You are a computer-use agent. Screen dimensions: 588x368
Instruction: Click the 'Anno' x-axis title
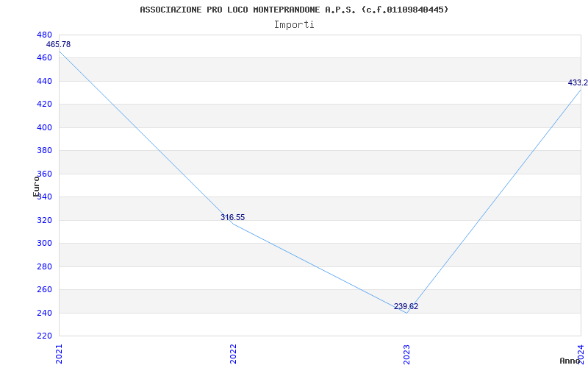(570, 361)
